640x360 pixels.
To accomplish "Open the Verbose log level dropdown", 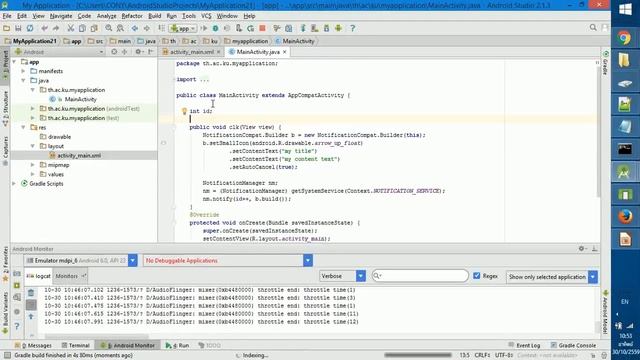I will 361,276.
